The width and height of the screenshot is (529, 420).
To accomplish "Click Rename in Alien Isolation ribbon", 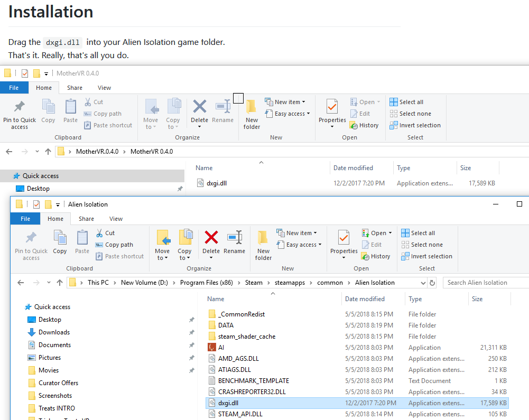I will (234, 242).
